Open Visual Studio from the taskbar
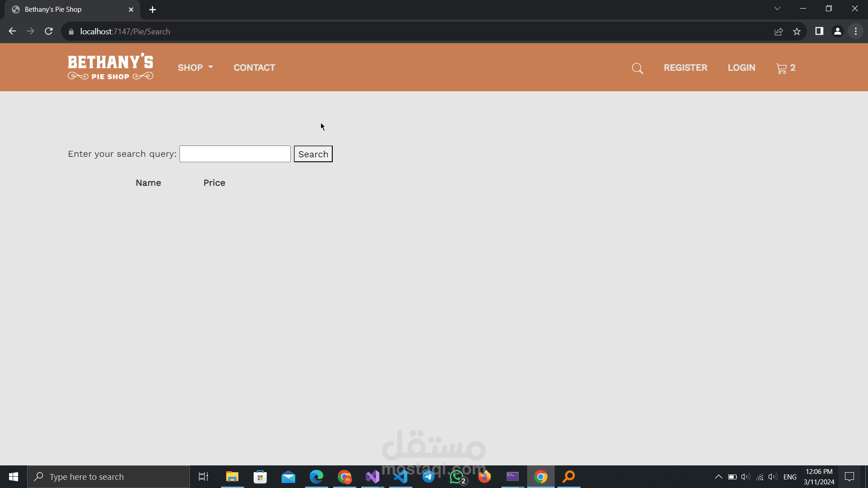 click(373, 477)
